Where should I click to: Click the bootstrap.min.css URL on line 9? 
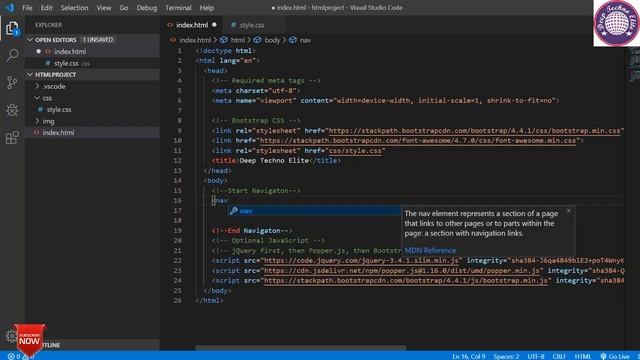tap(474, 131)
